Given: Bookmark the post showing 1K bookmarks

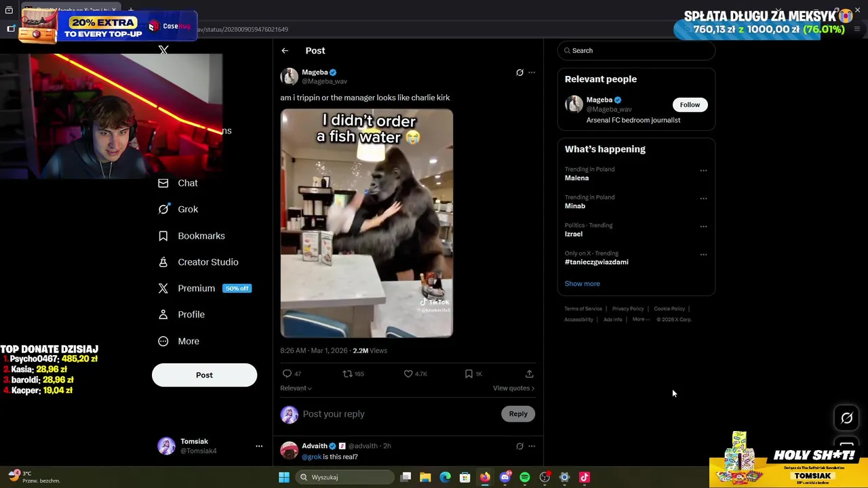Looking at the screenshot, I should pyautogui.click(x=473, y=373).
